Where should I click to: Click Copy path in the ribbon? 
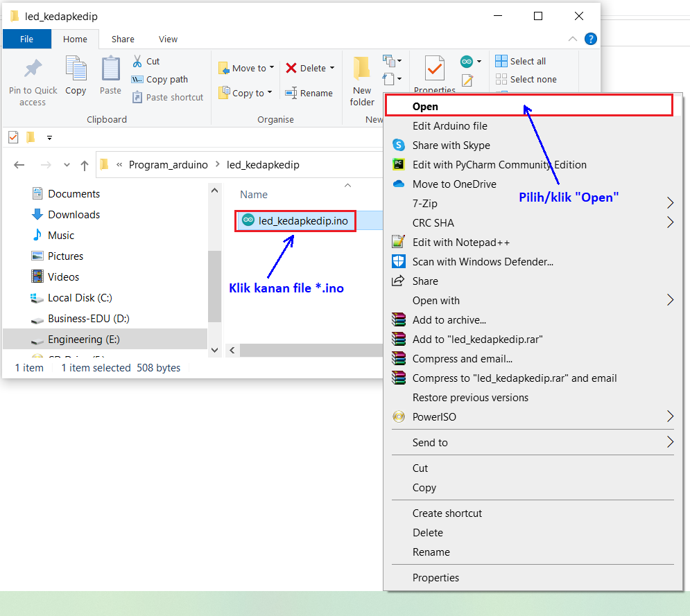(160, 79)
